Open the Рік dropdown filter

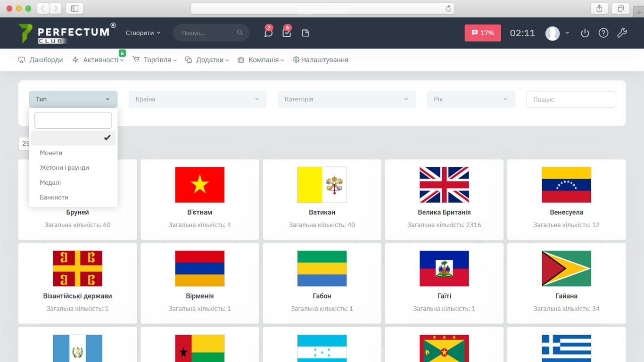click(471, 99)
